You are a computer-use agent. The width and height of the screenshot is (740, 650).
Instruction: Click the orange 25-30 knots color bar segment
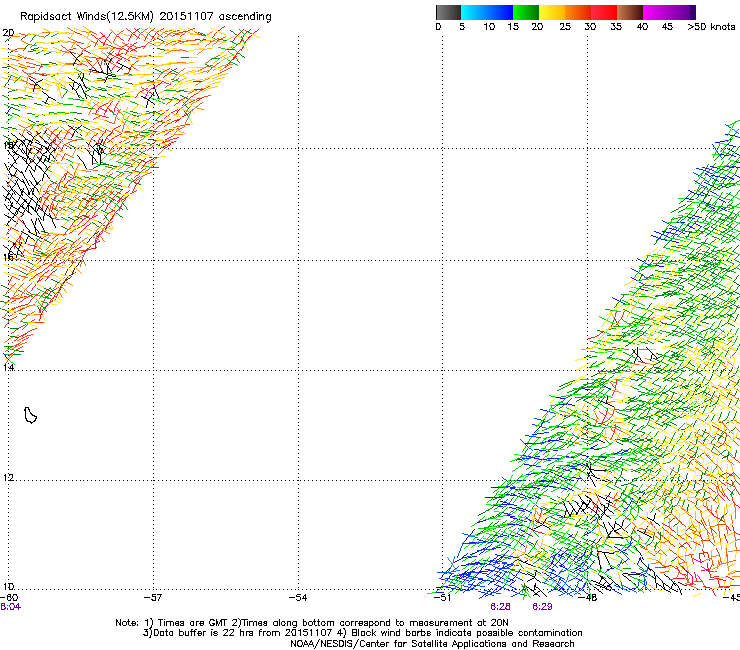(578, 12)
